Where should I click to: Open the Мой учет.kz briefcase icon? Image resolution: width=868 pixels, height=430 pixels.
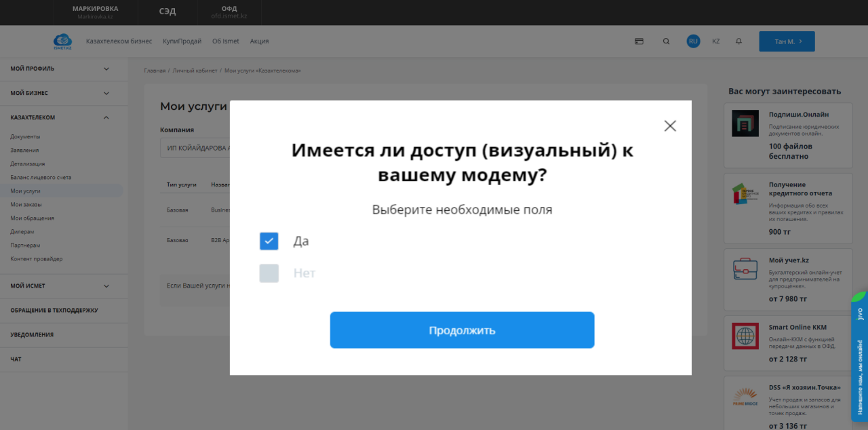pos(745,269)
